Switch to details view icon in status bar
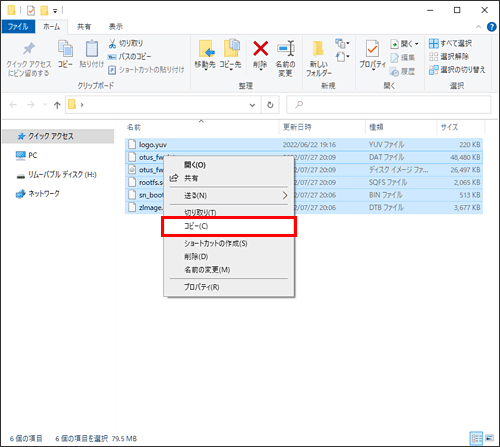Image resolution: width=500 pixels, height=447 pixels. [x=476, y=438]
